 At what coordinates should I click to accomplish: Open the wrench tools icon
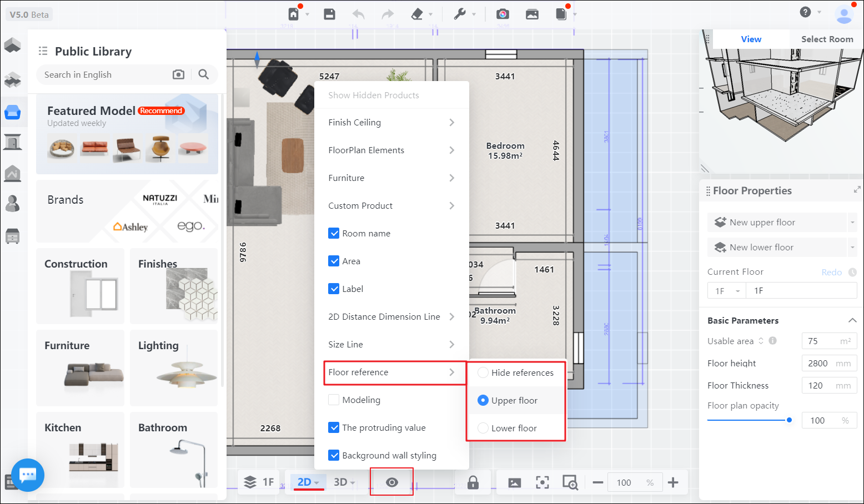click(460, 14)
